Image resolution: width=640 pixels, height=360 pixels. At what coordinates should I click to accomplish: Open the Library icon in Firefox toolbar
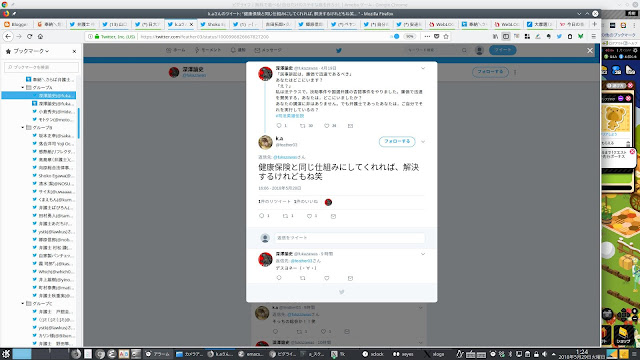tap(496, 36)
